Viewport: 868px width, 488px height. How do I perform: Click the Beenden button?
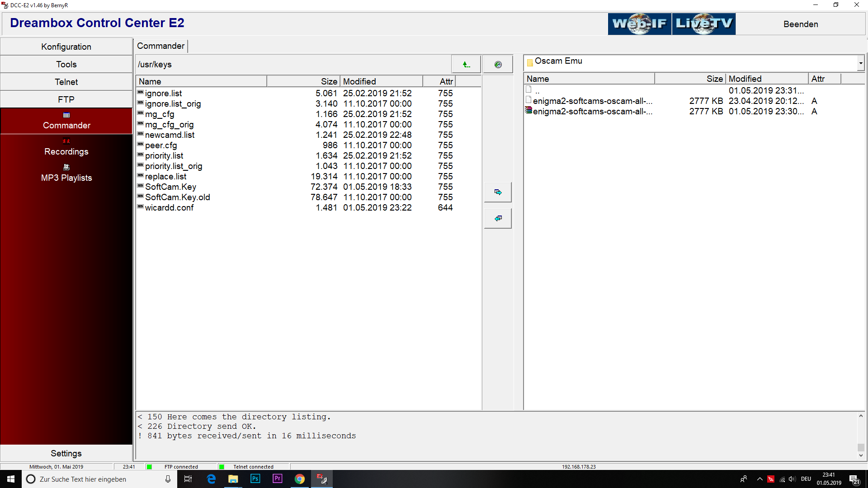[x=800, y=24]
